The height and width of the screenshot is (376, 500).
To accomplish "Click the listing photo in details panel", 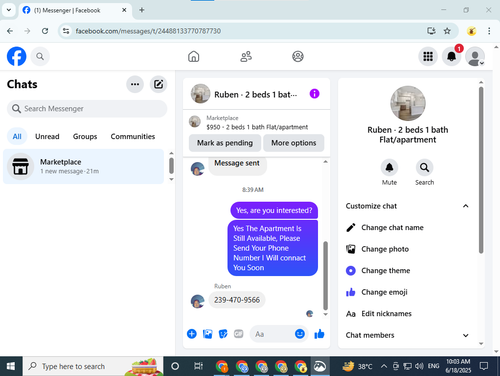I will 408,103.
